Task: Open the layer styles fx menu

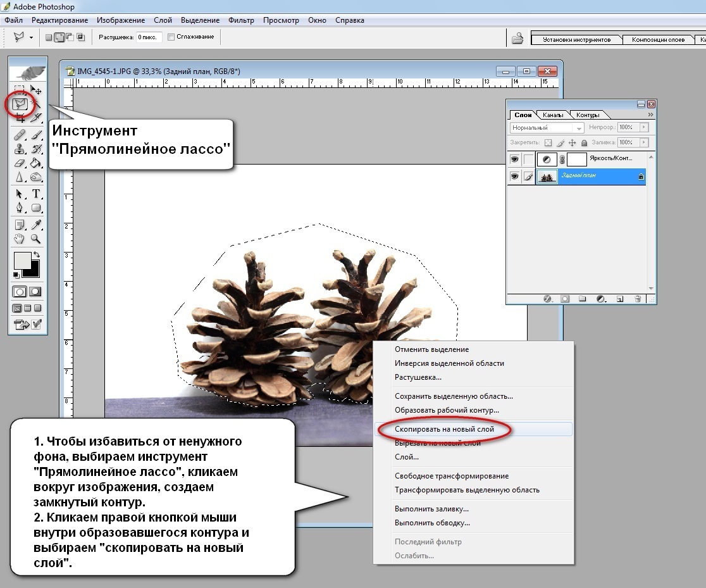Action: point(547,299)
